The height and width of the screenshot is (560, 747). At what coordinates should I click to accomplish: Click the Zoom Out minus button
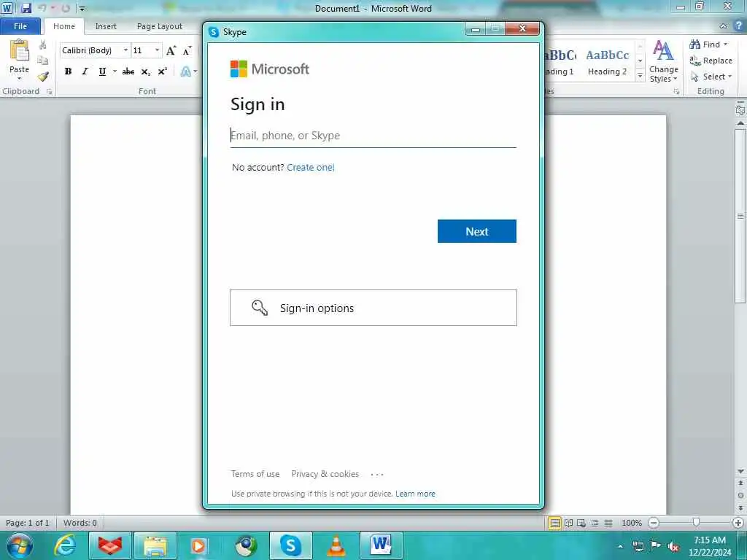(x=654, y=523)
